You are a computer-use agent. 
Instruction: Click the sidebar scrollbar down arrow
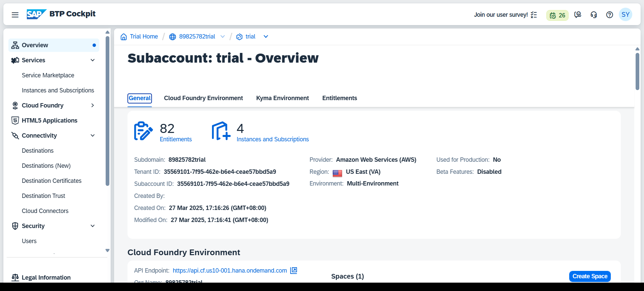pyautogui.click(x=107, y=250)
